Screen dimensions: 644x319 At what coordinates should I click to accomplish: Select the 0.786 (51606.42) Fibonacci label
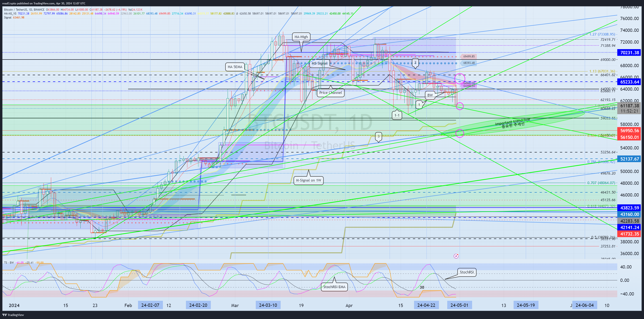pyautogui.click(x=601, y=162)
